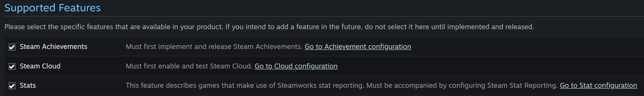Disable the Stats feature checkbox
644x96 pixels.
click(12, 86)
